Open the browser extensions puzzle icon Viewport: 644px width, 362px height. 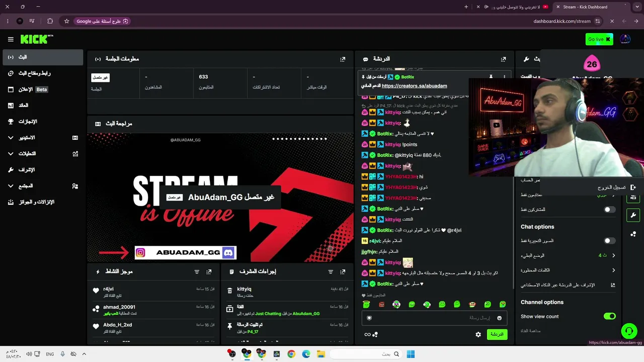click(x=50, y=21)
